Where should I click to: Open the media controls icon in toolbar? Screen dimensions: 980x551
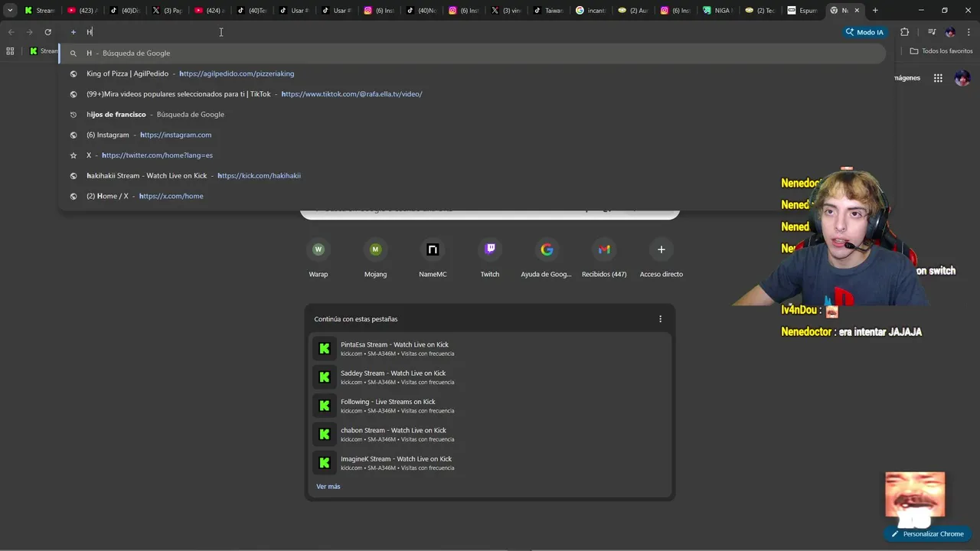(x=932, y=32)
